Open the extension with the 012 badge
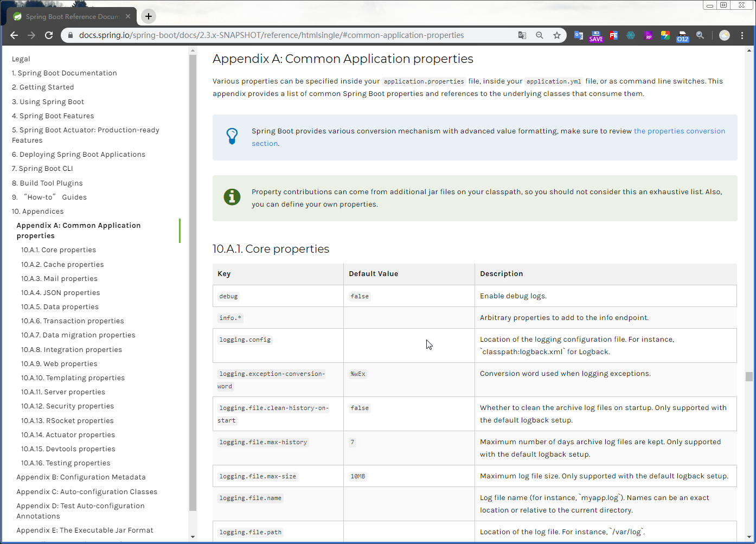 (x=683, y=36)
